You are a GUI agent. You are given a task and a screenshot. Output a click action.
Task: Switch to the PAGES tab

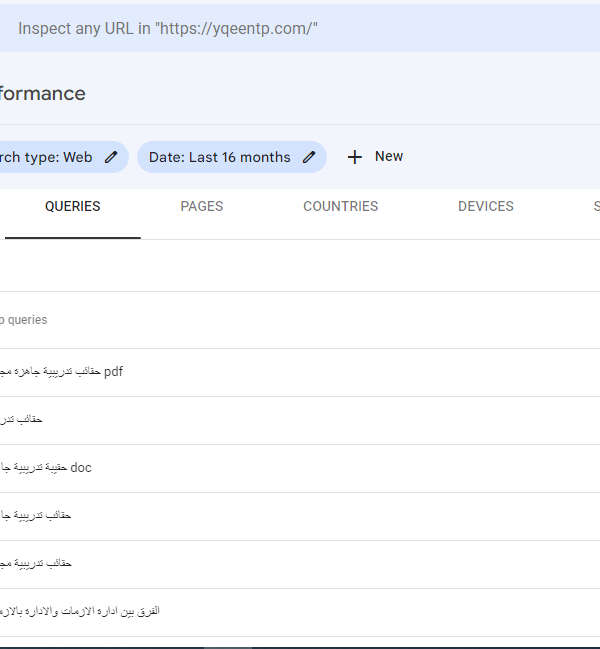[x=202, y=206]
